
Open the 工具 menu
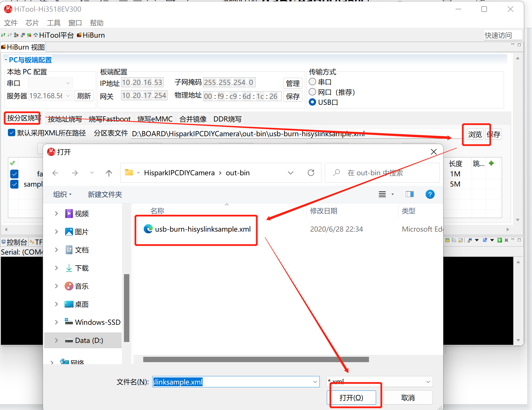(x=53, y=23)
